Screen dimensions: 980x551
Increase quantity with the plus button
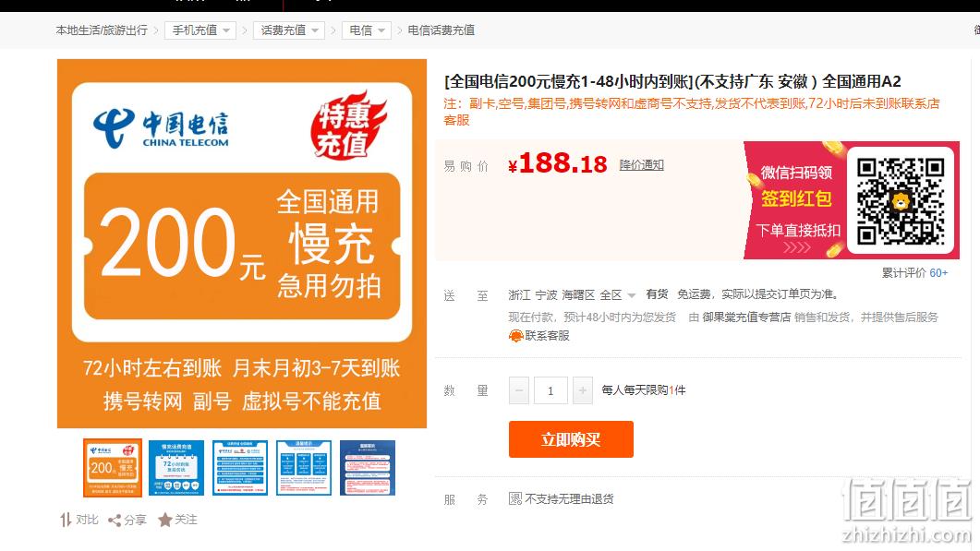point(583,390)
